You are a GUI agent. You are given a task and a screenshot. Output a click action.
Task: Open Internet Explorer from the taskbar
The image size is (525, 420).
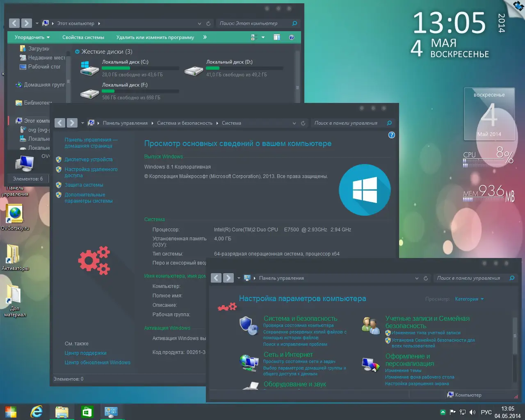pyautogui.click(x=37, y=411)
